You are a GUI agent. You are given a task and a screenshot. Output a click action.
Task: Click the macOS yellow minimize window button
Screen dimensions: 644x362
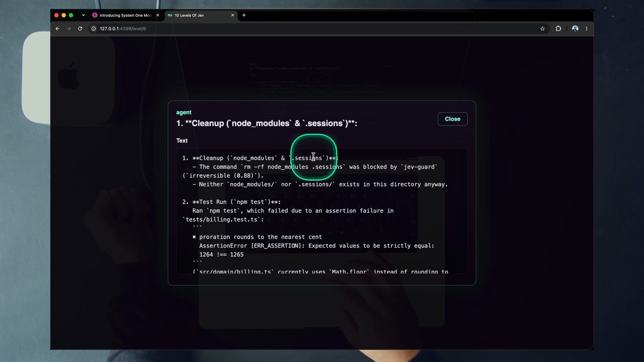(63, 15)
